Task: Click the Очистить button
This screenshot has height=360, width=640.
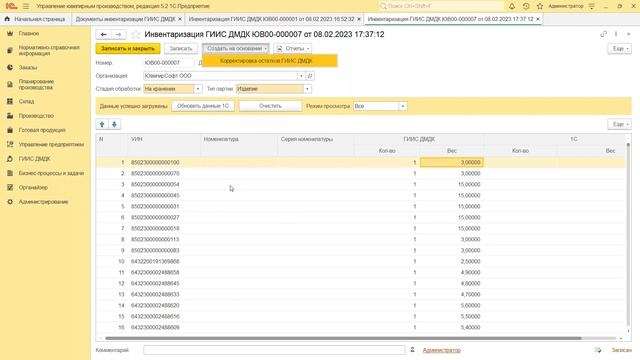Action: point(270,106)
